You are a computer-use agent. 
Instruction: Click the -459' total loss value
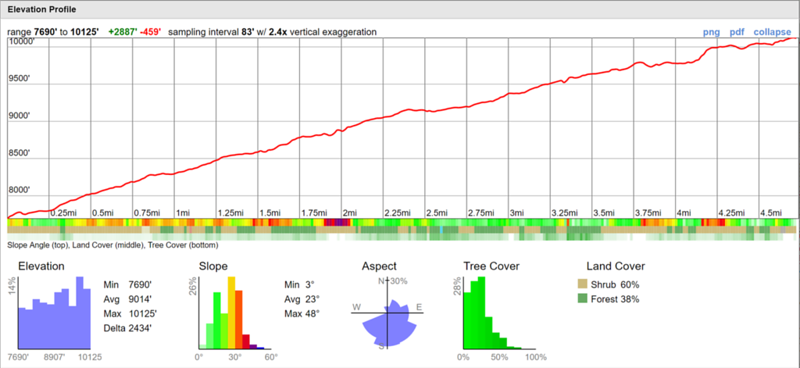tap(151, 32)
